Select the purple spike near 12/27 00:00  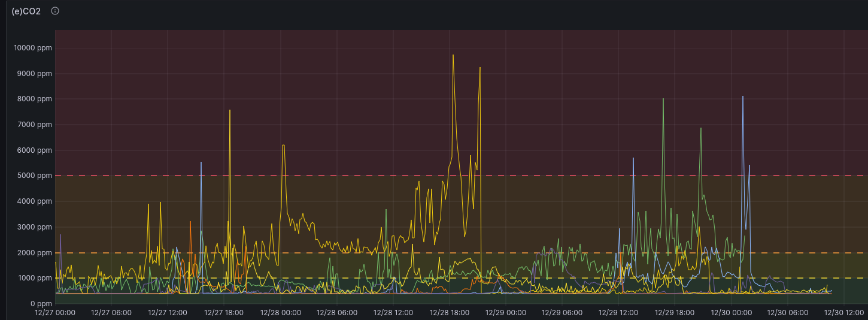pyautogui.click(x=60, y=236)
